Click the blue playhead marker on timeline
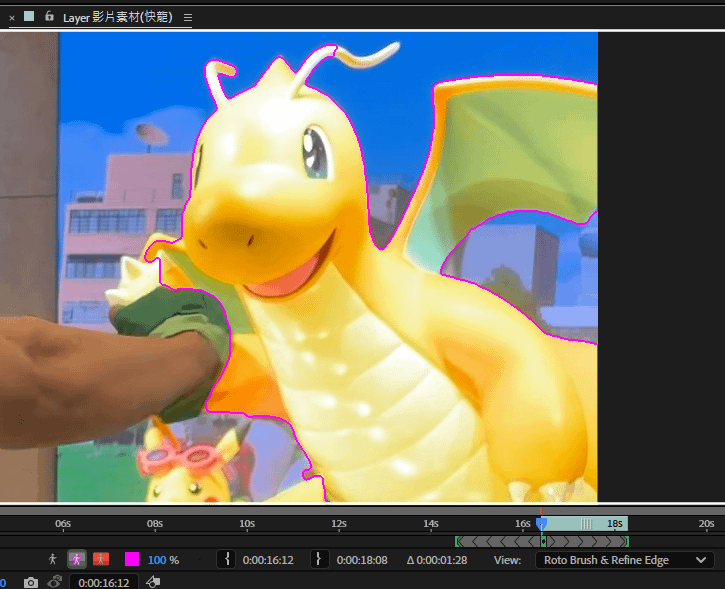725x589 pixels. 541,522
